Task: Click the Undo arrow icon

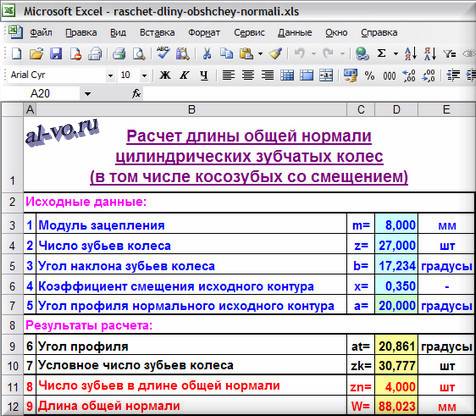Action: pos(299,53)
